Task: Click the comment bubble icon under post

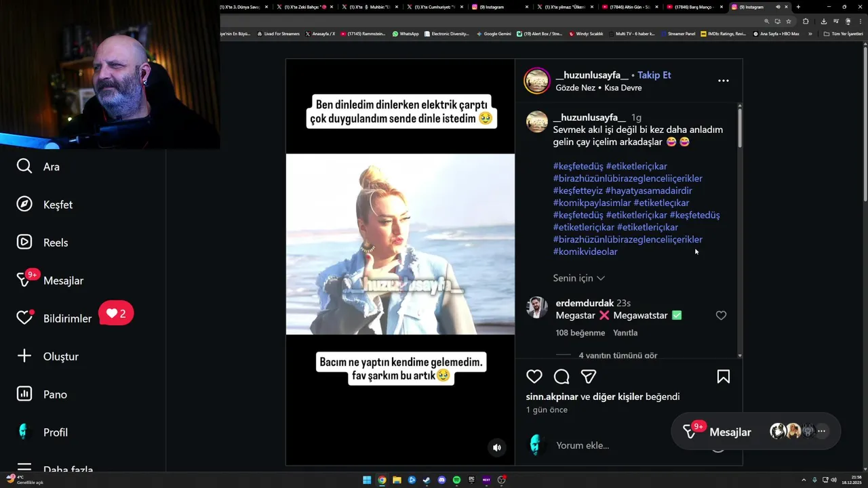Action: click(x=561, y=377)
